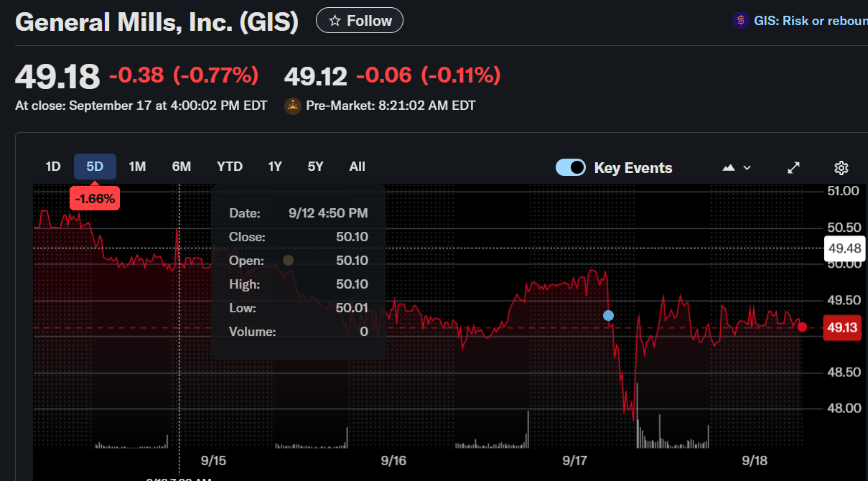Click the 49.50 axis label
The width and height of the screenshot is (868, 481).
click(x=843, y=300)
